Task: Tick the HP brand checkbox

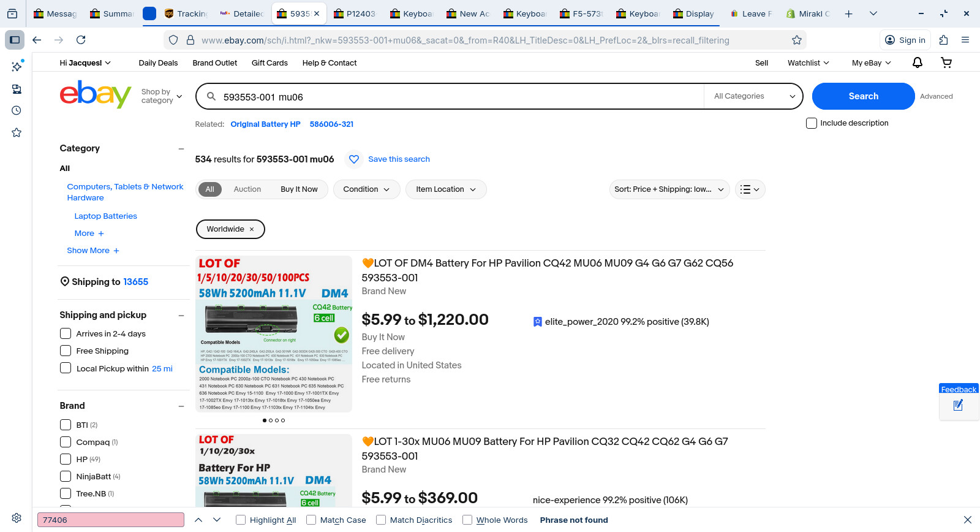Action: coord(66,459)
